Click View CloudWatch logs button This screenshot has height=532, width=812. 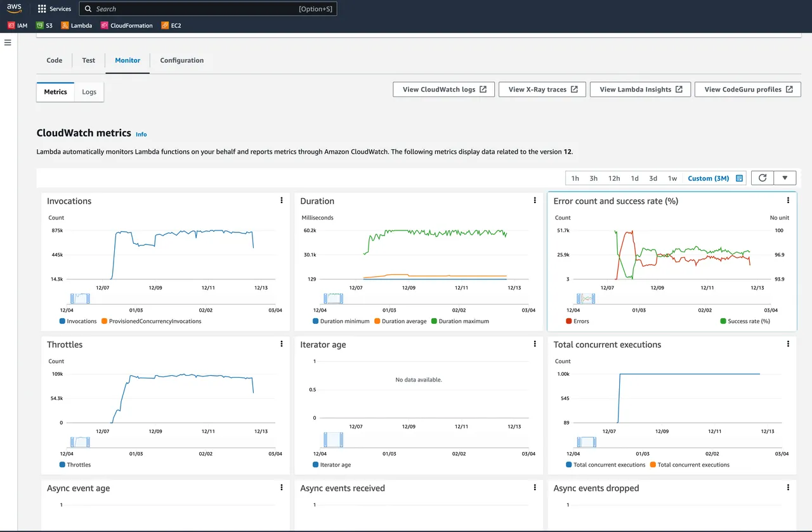coord(444,90)
